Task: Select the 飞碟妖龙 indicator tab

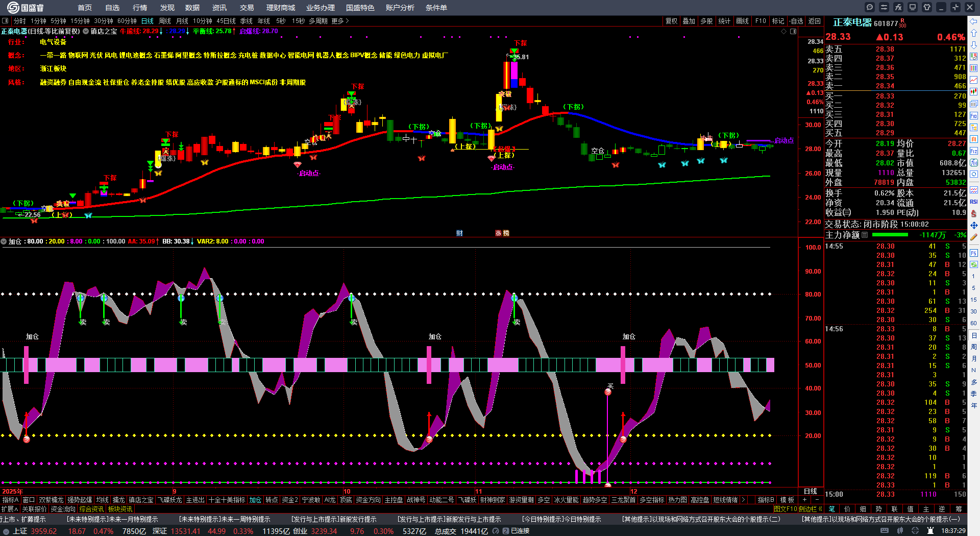Action: coord(169,500)
